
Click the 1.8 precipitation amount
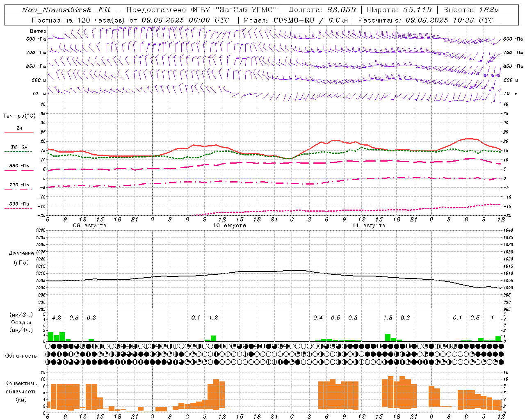pos(388,317)
